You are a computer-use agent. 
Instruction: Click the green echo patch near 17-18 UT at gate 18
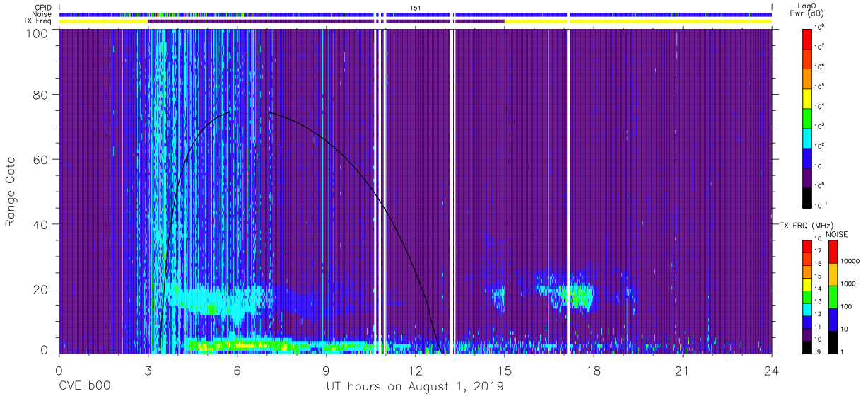pos(578,295)
